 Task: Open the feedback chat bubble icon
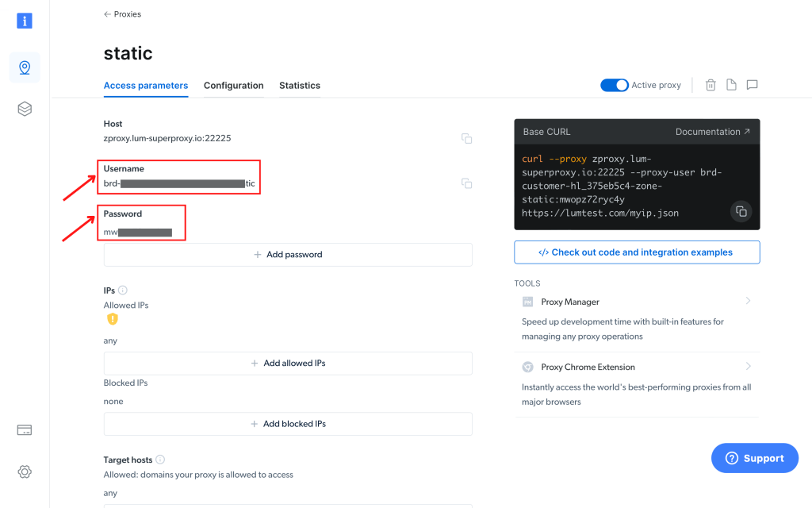(752, 85)
